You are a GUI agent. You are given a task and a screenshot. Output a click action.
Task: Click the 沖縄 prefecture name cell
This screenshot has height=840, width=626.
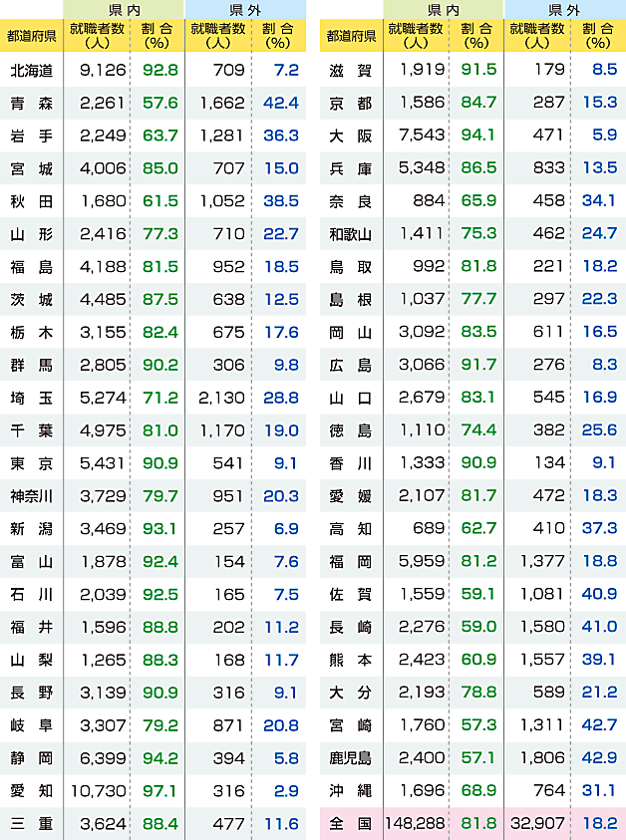coord(350,791)
